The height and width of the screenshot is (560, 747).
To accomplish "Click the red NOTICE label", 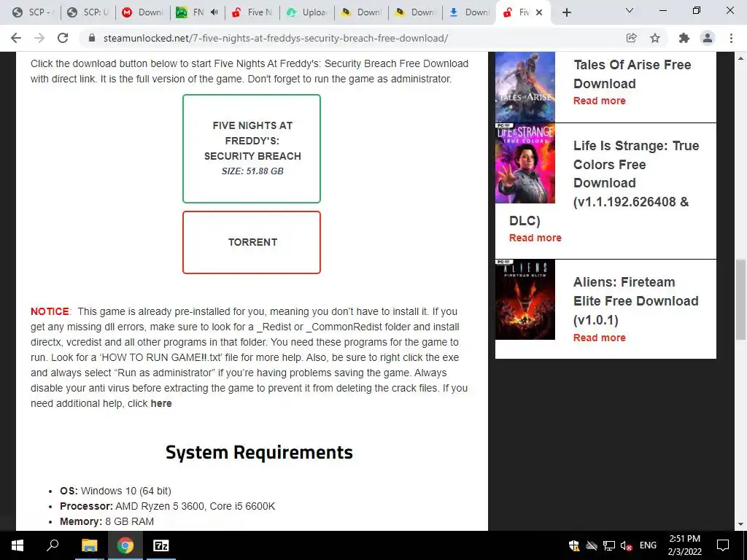I will (x=50, y=311).
